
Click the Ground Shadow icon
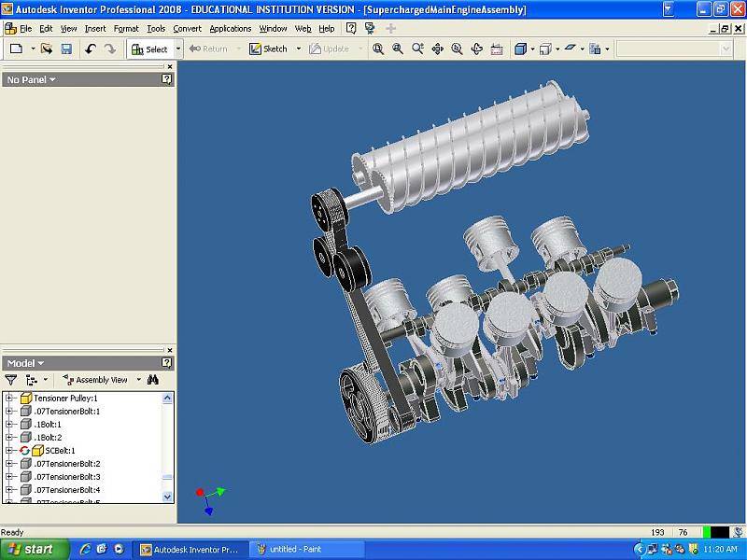(x=570, y=49)
